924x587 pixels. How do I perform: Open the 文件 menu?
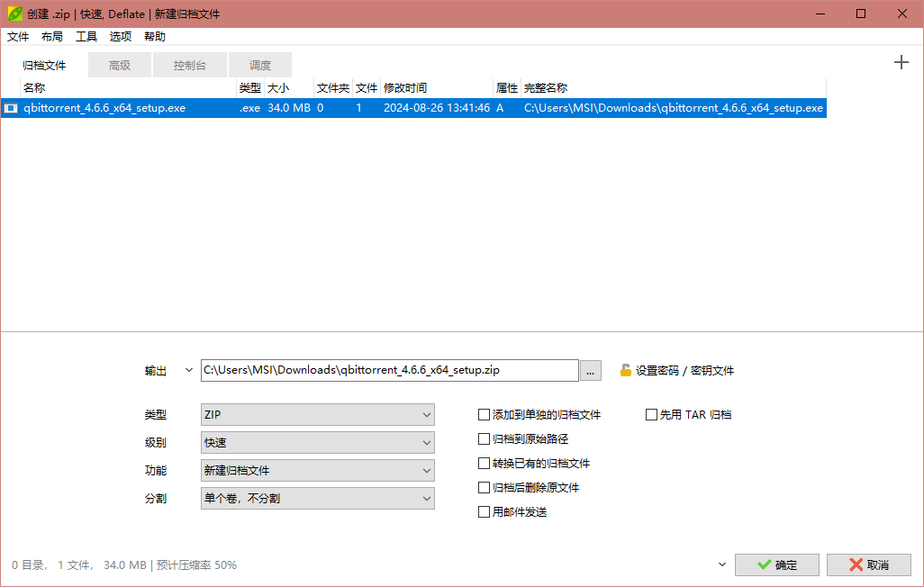tap(18, 37)
